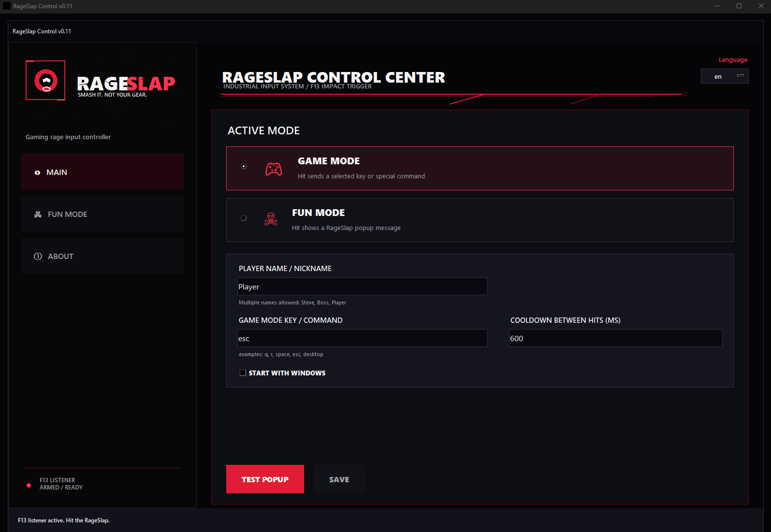The width and height of the screenshot is (771, 532).
Task: Click the MAIN sidebar eye icon
Action: pyautogui.click(x=37, y=173)
